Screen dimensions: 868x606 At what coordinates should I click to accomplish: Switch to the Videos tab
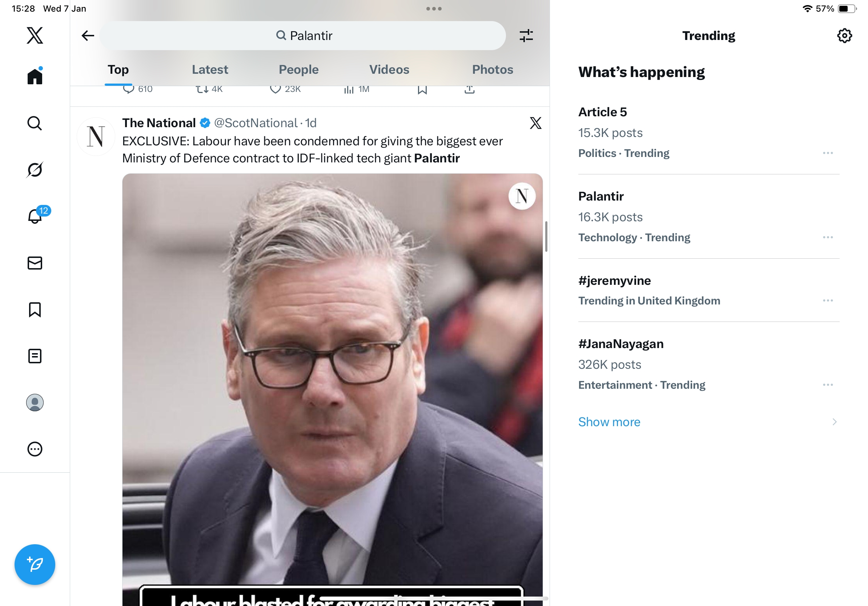[x=389, y=69]
